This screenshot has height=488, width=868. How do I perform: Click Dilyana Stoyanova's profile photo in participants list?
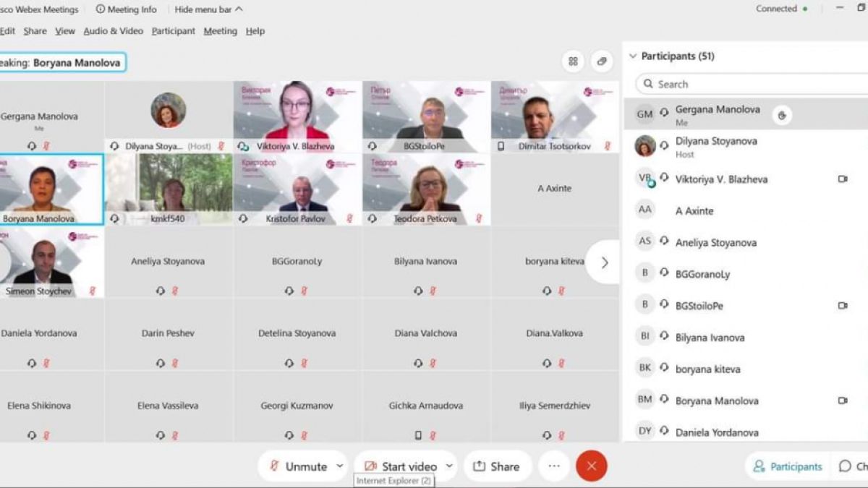(644, 146)
